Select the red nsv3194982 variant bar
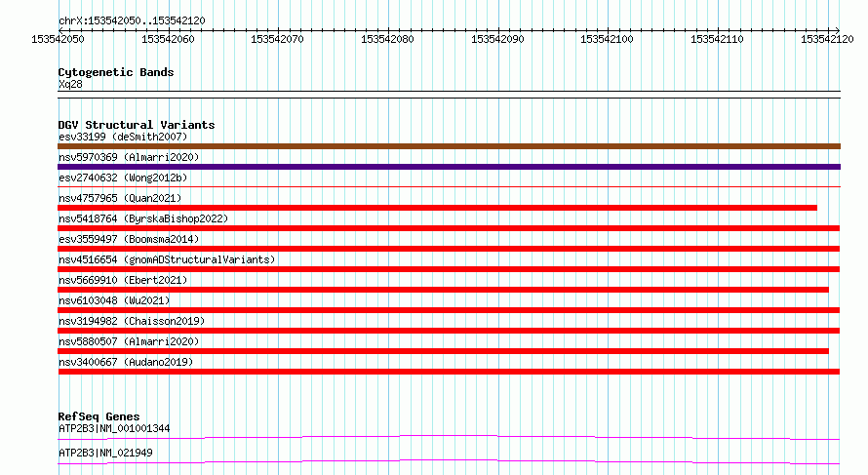868x475 pixels. (449, 331)
